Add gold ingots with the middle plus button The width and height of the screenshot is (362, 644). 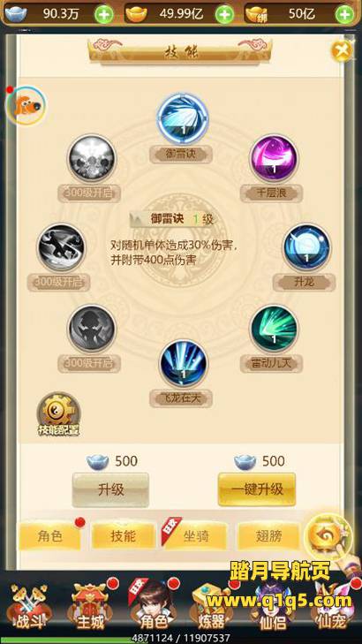pos(224,15)
